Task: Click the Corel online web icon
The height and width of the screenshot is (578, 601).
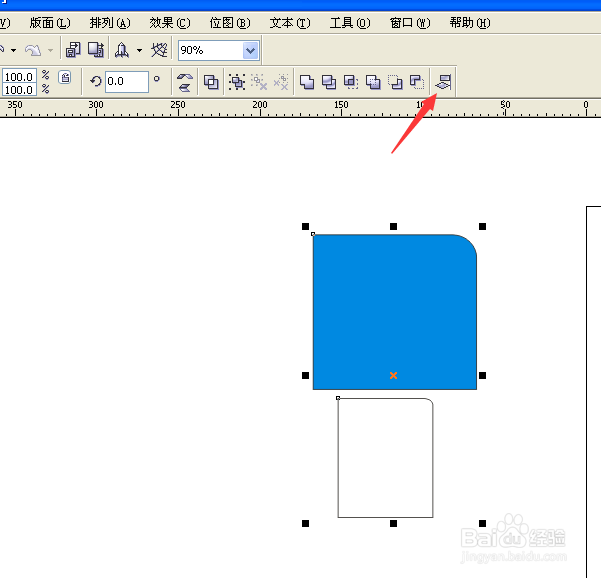Action: pos(159,50)
